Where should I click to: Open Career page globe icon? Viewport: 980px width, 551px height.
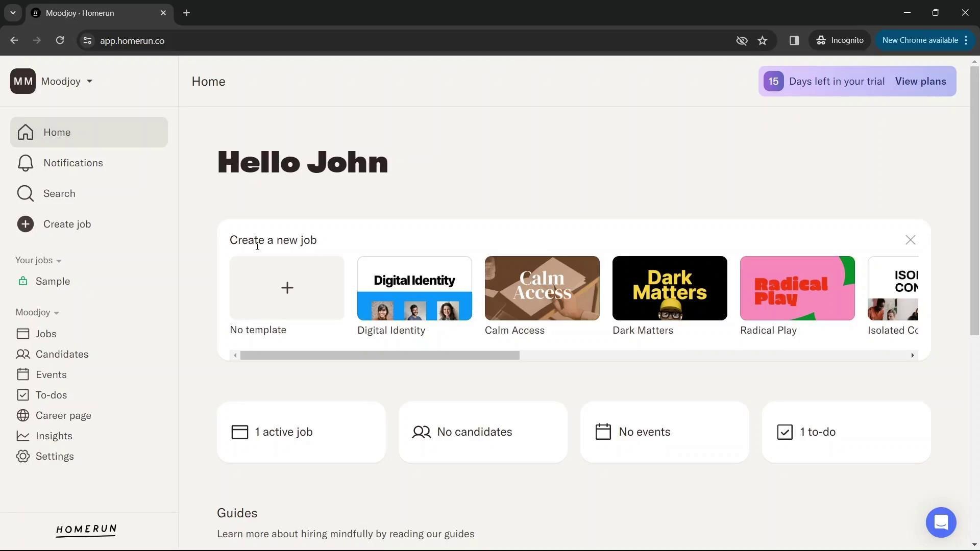[x=23, y=416]
